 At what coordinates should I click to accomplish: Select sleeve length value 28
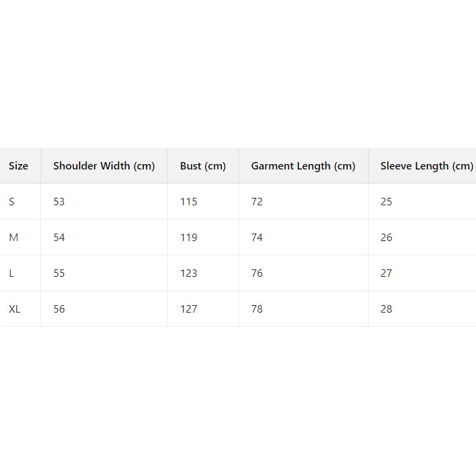pos(386,309)
